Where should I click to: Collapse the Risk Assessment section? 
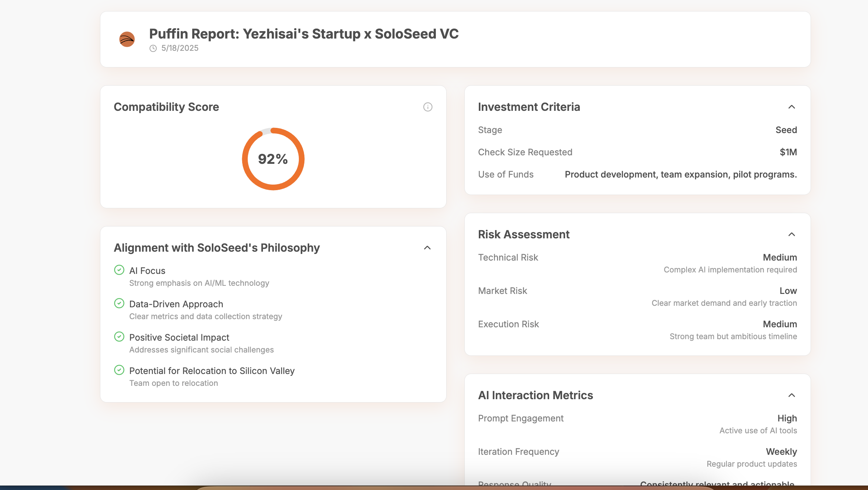[792, 235]
